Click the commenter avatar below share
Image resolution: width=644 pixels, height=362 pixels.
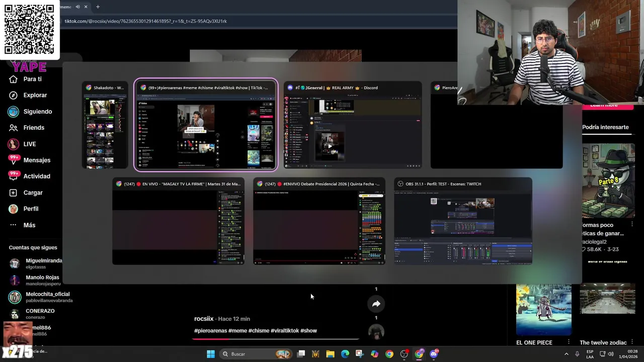click(376, 332)
